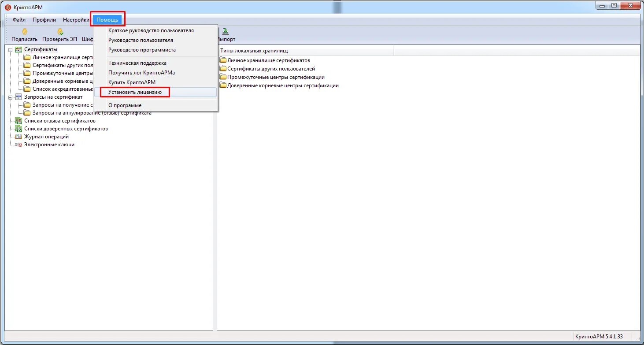Click folder icon of Сертификаты других пользователей in right pane

point(223,69)
